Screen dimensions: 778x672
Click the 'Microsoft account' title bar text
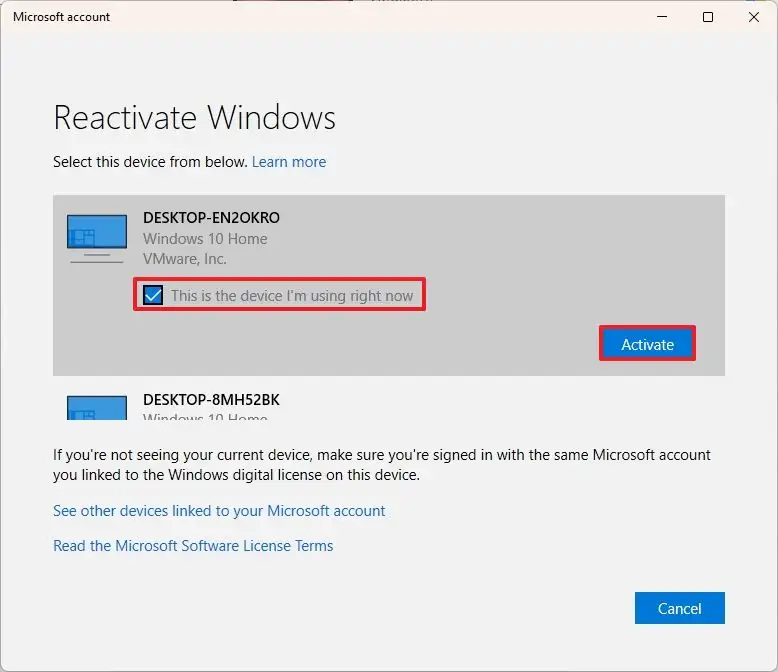(x=62, y=17)
